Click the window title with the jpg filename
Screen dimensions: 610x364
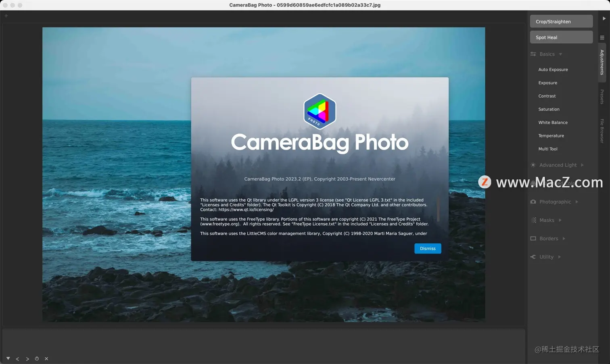pos(305,5)
